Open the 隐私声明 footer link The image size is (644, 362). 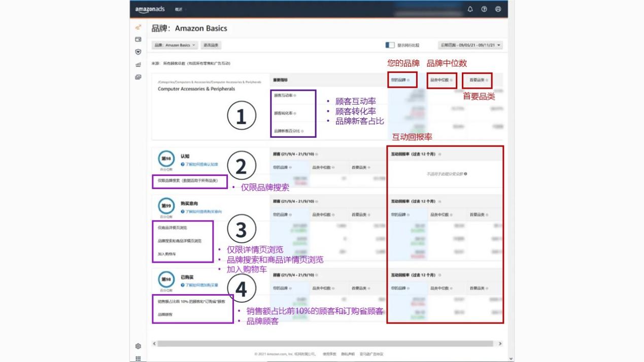348,354
